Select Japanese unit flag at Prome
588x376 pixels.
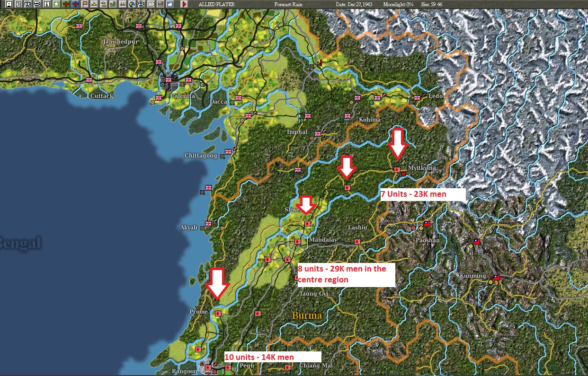218,313
